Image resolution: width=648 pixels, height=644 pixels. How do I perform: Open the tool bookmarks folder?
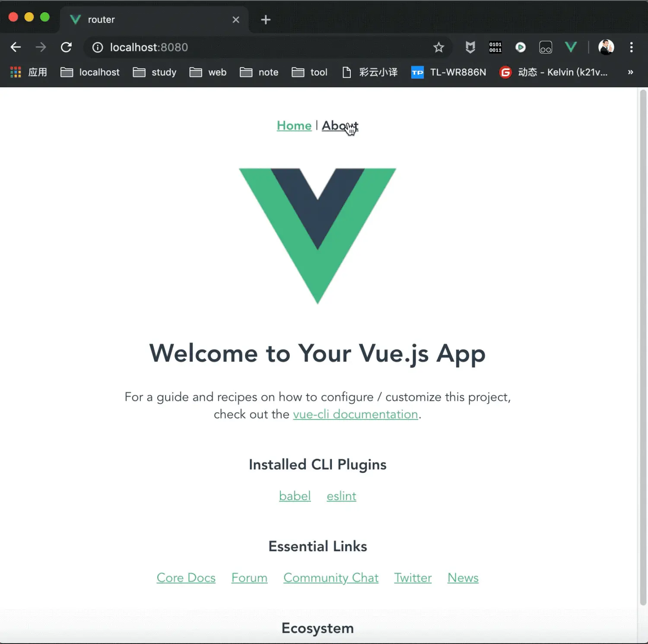tap(309, 72)
